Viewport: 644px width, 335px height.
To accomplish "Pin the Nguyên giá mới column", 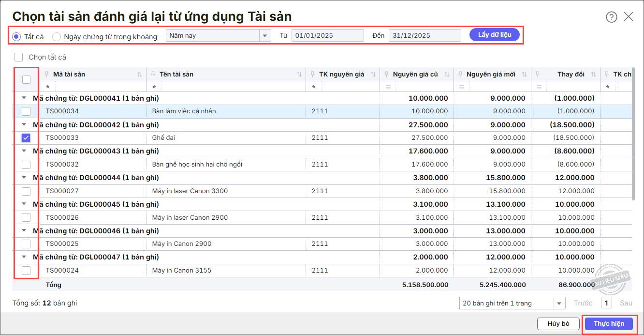I will [x=460, y=75].
